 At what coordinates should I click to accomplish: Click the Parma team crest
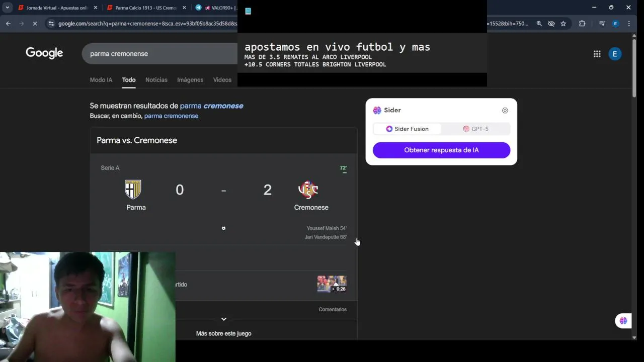[x=133, y=190]
